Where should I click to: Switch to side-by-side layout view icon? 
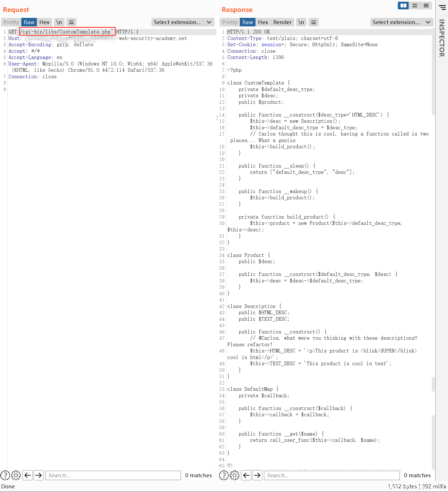tap(403, 5)
